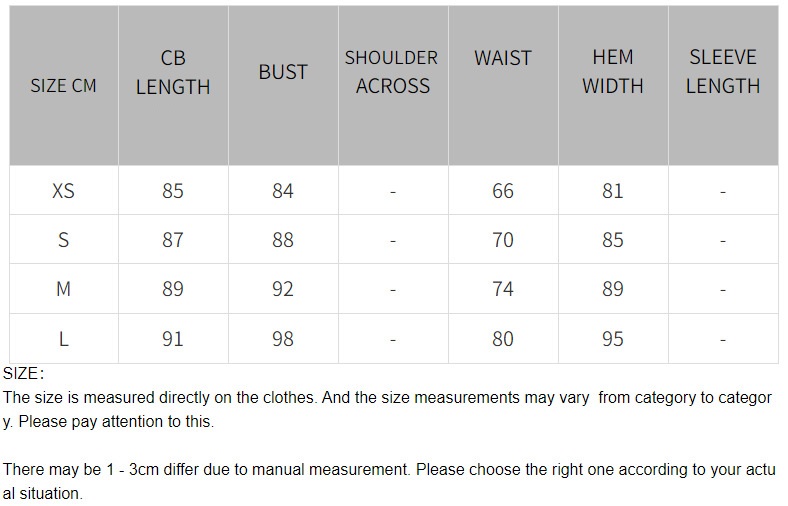The height and width of the screenshot is (506, 788).
Task: Click the CB LENGTH column header
Action: tap(173, 72)
